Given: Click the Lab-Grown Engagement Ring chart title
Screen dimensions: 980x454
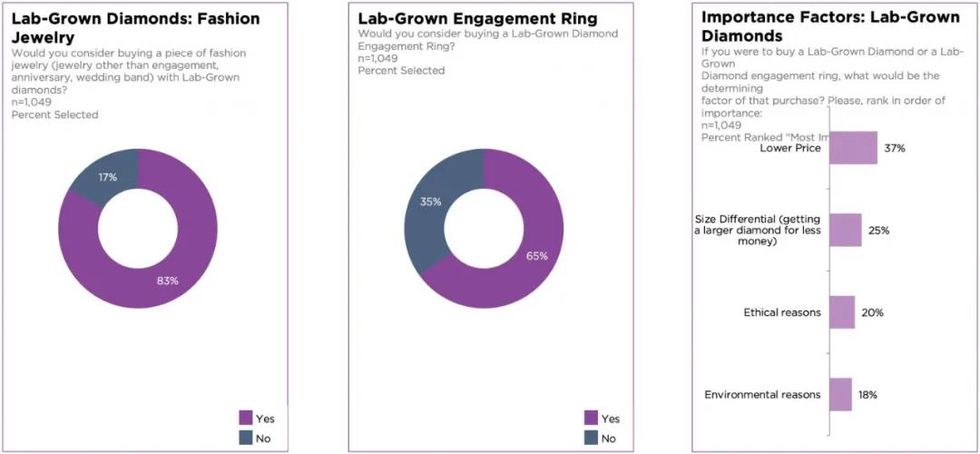Looking at the screenshot, I should click(477, 17).
